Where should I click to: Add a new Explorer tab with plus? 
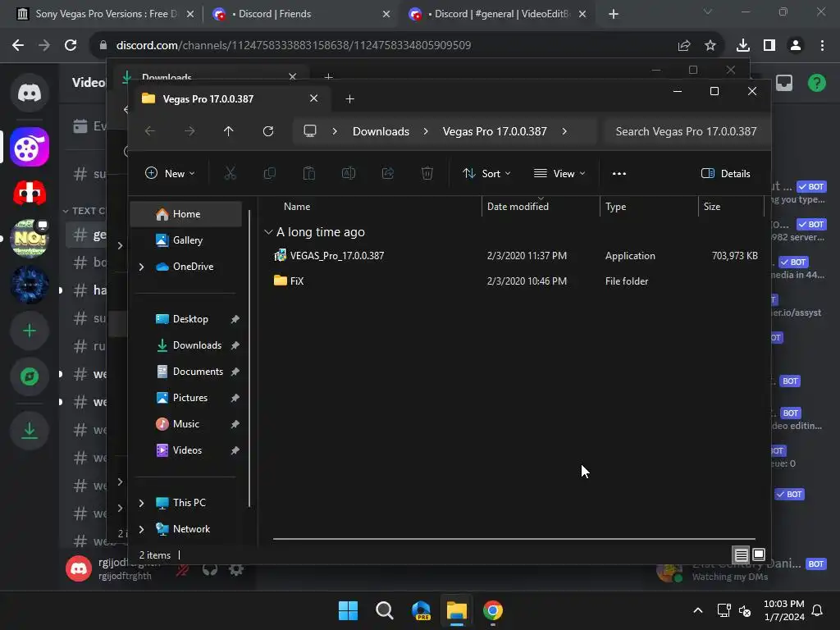pos(349,98)
